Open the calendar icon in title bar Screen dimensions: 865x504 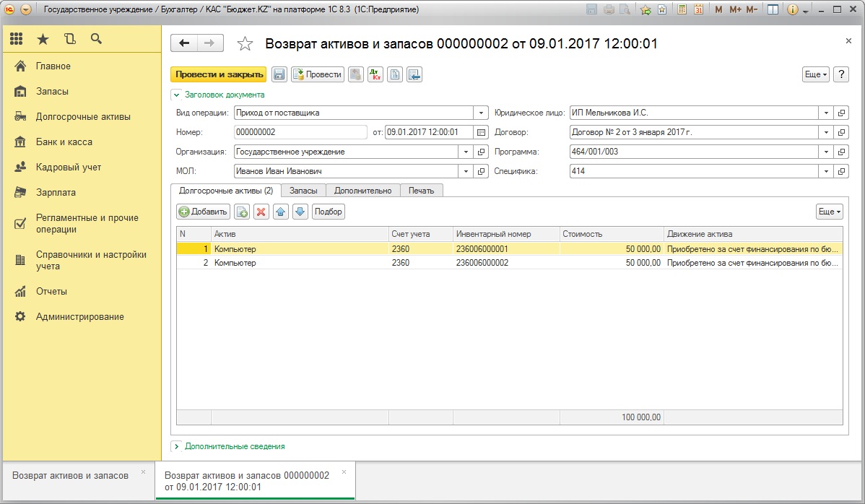tap(698, 9)
